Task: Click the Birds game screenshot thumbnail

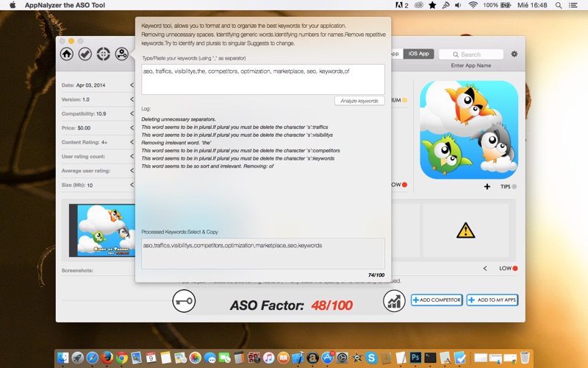Action: point(102,230)
